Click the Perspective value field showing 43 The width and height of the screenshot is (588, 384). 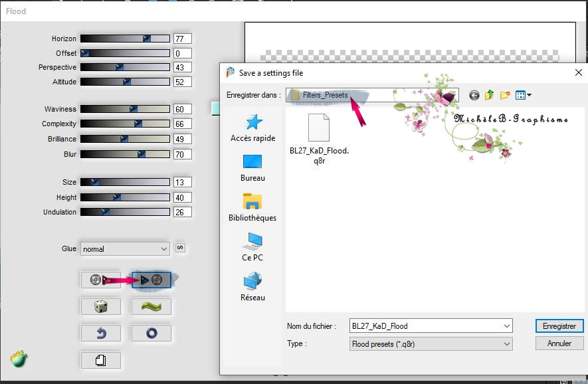[183, 67]
